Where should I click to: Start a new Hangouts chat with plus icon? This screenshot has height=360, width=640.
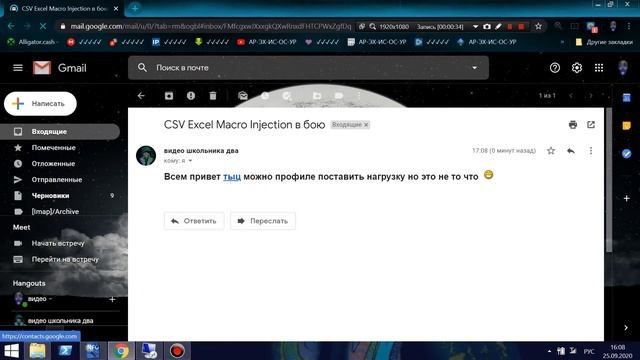[112, 300]
